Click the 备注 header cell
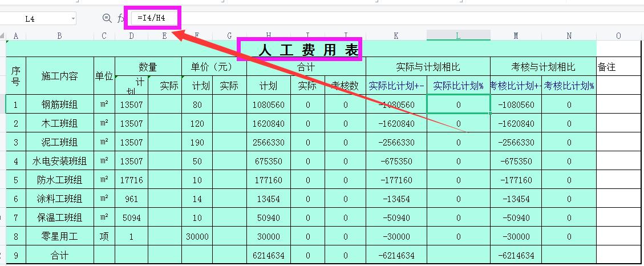The image size is (644, 266). (618, 67)
